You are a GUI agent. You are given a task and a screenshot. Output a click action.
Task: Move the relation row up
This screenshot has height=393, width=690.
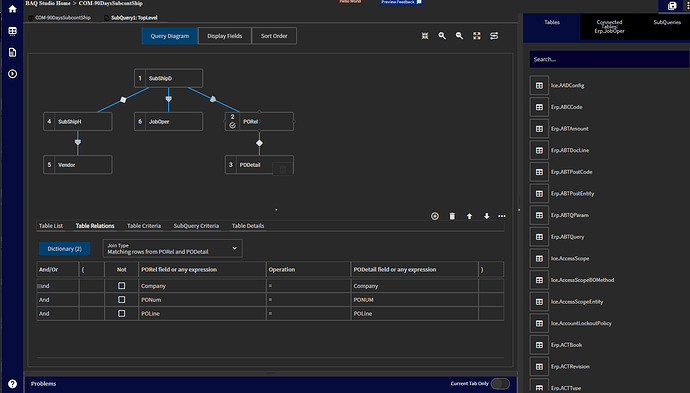tap(470, 216)
